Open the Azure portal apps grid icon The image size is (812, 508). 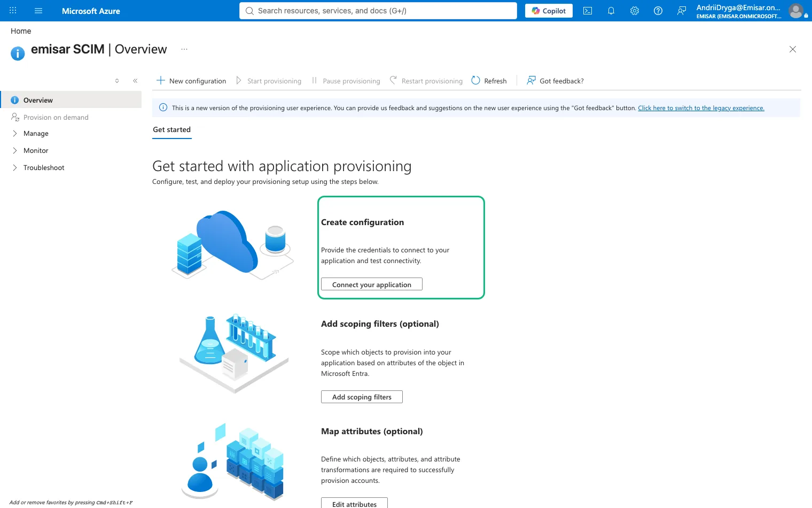(x=13, y=11)
